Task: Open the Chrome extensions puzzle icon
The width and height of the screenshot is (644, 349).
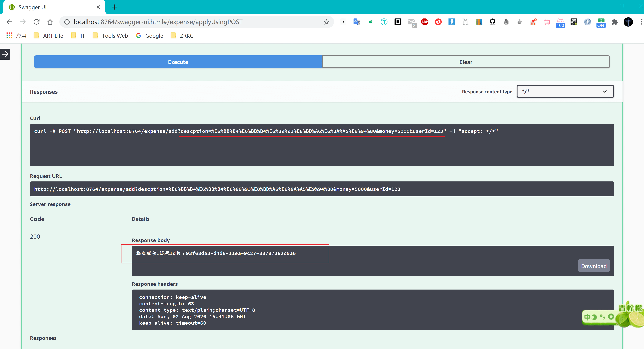Action: [615, 22]
